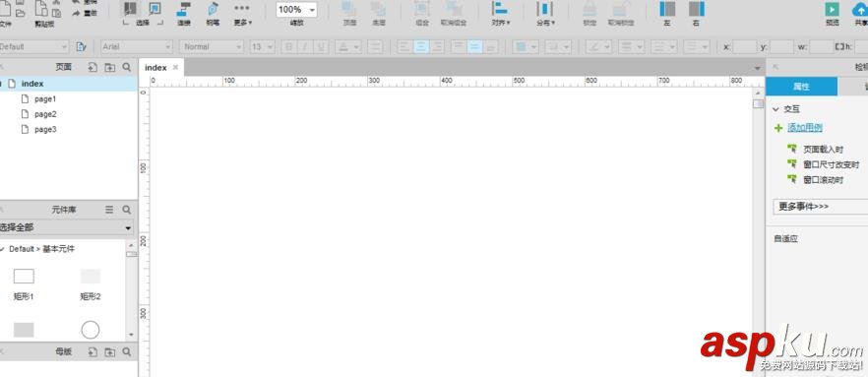Select the intersected selection mode tool

[x=130, y=9]
